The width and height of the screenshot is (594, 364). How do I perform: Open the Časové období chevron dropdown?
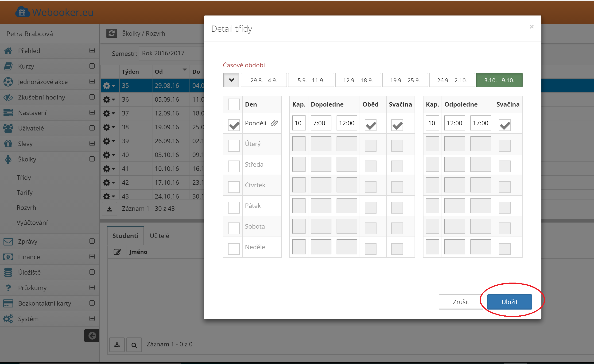[x=231, y=80]
